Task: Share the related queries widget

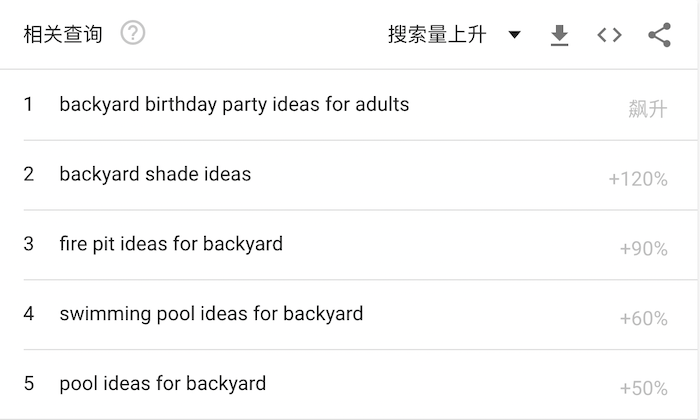Action: [660, 35]
